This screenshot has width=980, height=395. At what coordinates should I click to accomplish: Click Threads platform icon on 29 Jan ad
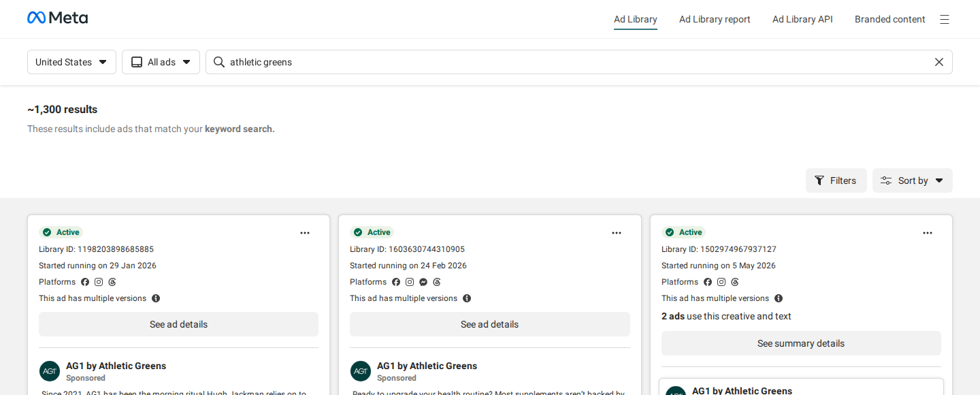point(112,282)
